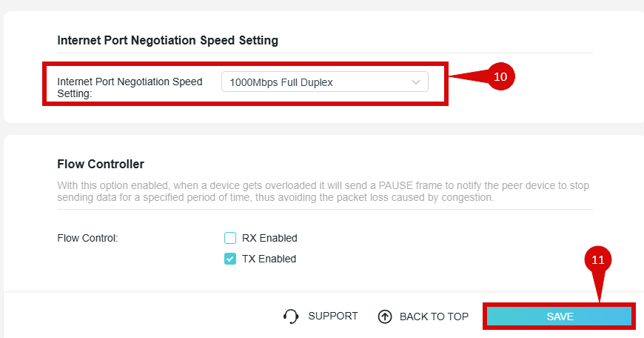Screen dimensions: 644x338
Task: Expand the negotiation speed chevron arrow
Action: pos(416,82)
